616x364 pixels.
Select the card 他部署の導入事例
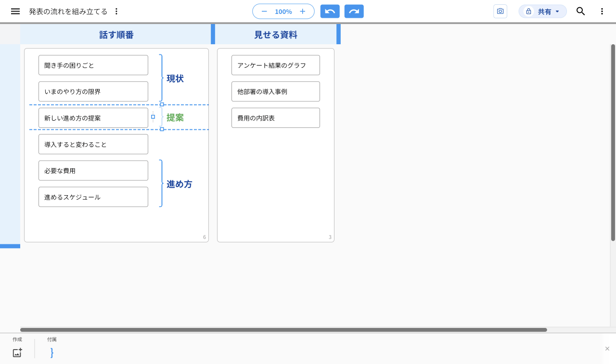[x=276, y=91]
